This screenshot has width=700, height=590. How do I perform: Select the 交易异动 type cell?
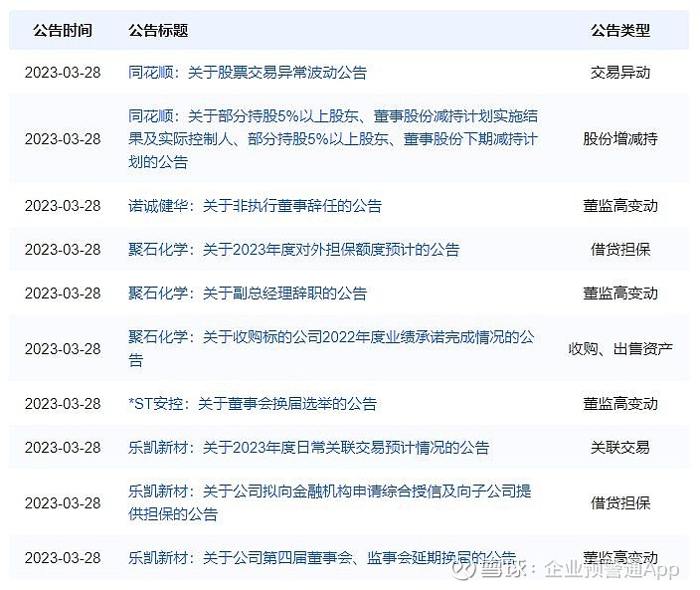coord(620,73)
